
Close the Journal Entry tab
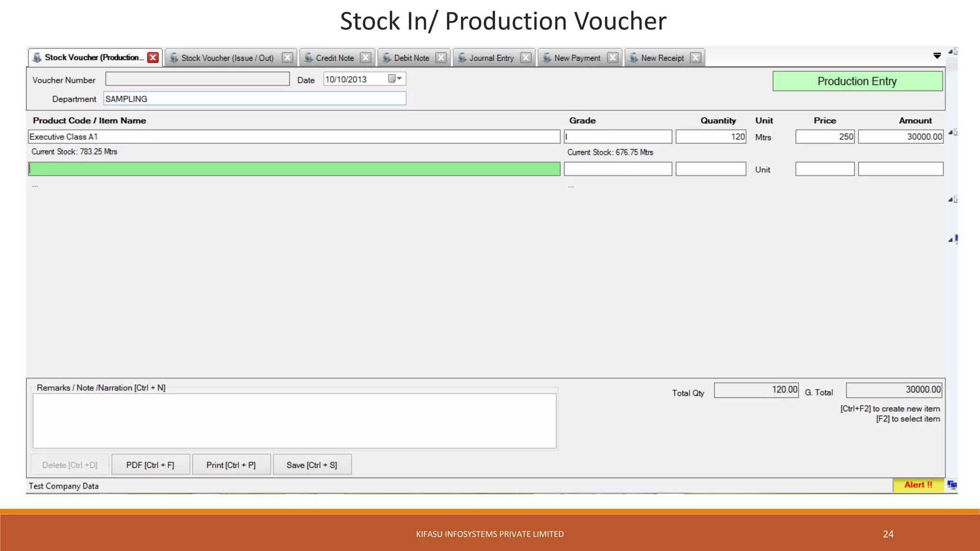coord(526,57)
